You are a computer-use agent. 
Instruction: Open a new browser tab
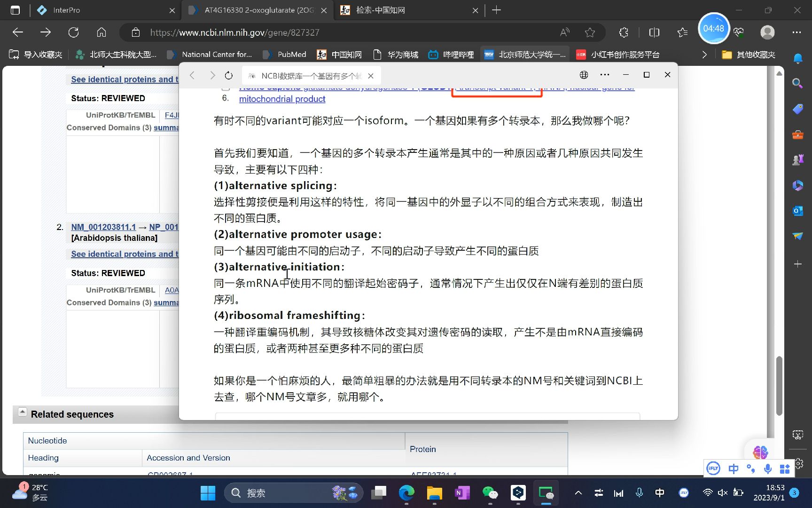496,10
